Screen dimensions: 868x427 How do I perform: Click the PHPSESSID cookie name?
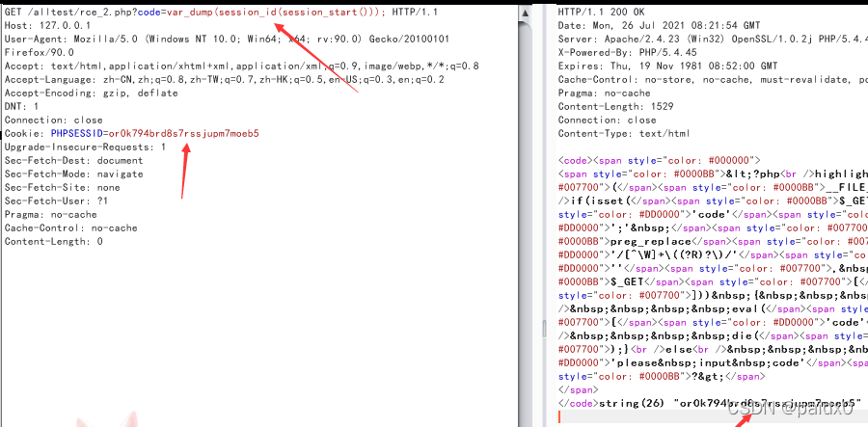[76, 133]
